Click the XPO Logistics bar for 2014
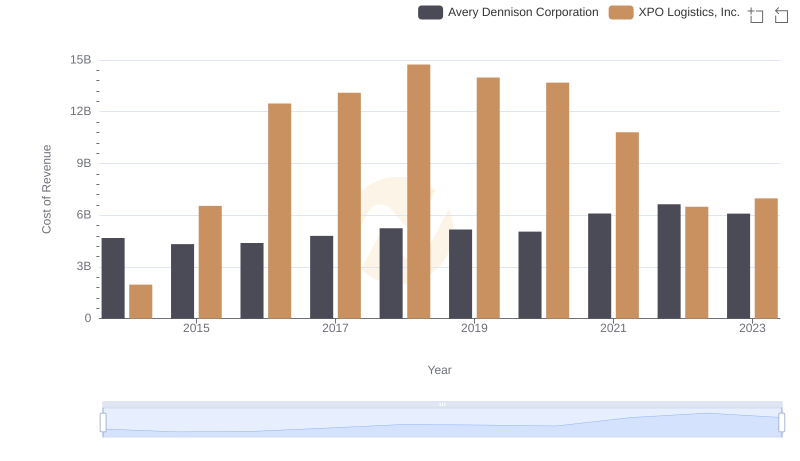Viewport: 800px width, 461px height. 140,301
